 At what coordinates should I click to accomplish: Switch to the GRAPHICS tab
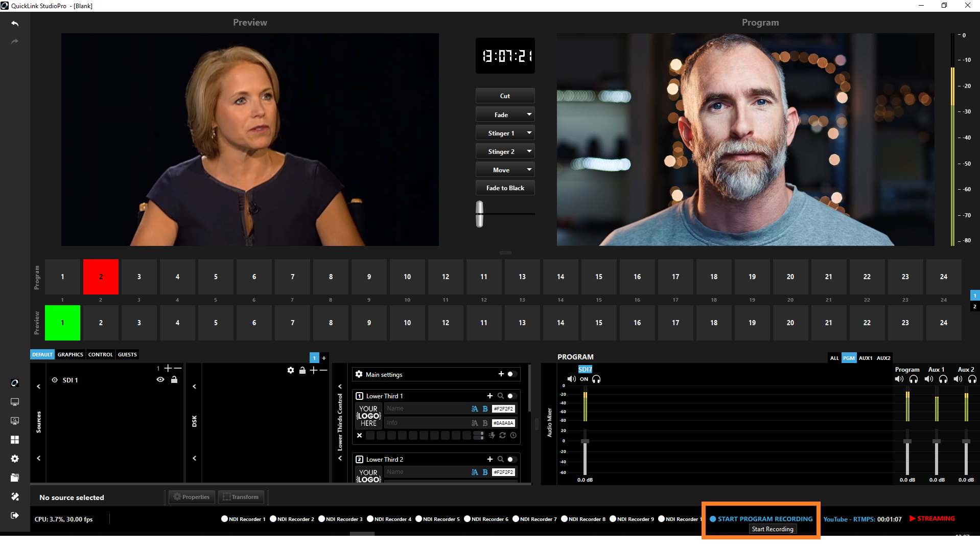tap(70, 354)
